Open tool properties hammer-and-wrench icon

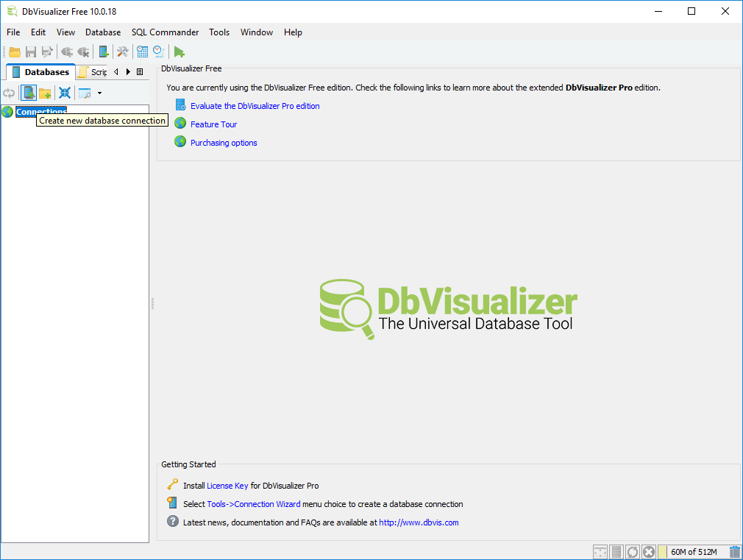[x=123, y=52]
